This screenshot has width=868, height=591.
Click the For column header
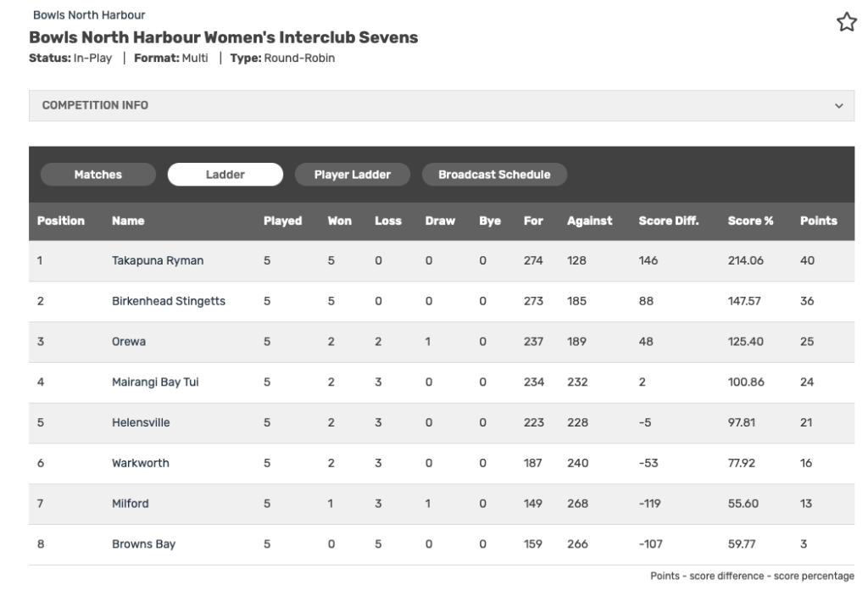click(533, 220)
